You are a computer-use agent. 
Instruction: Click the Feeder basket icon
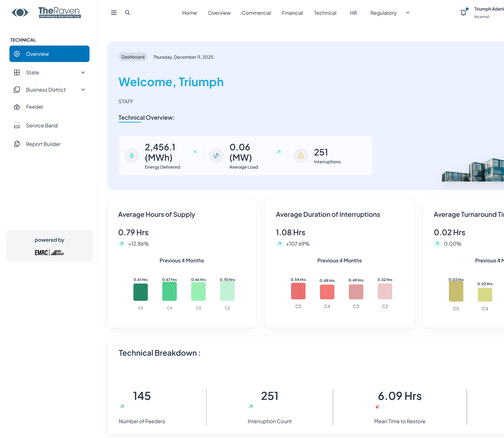click(x=17, y=107)
